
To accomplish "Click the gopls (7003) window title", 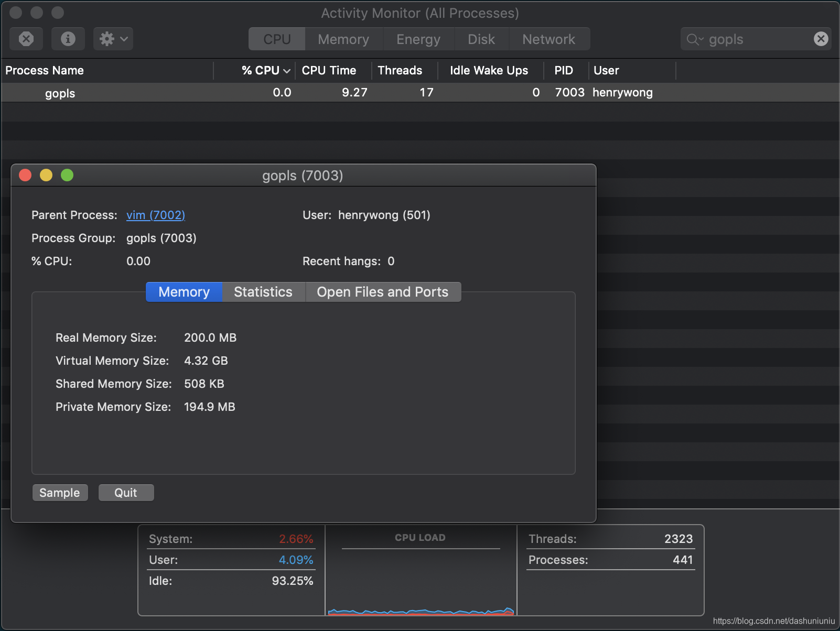I will tap(303, 176).
